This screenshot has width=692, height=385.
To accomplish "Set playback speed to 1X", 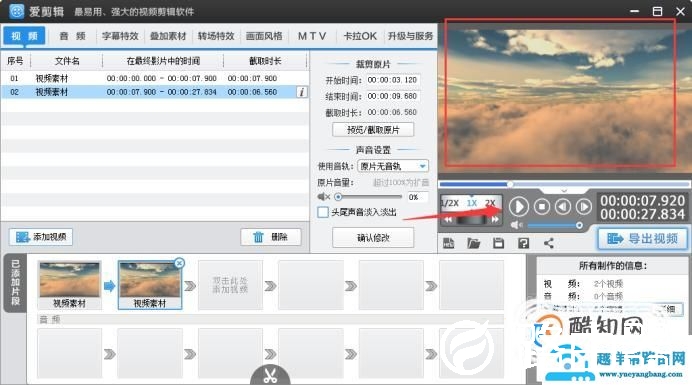I will [x=472, y=203].
